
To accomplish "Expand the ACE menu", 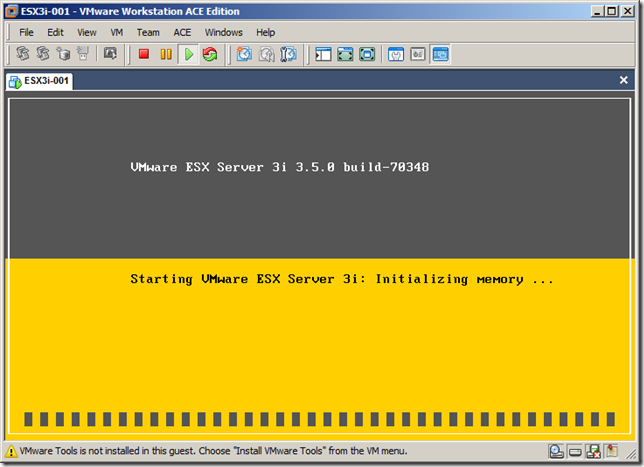I will pos(182,32).
